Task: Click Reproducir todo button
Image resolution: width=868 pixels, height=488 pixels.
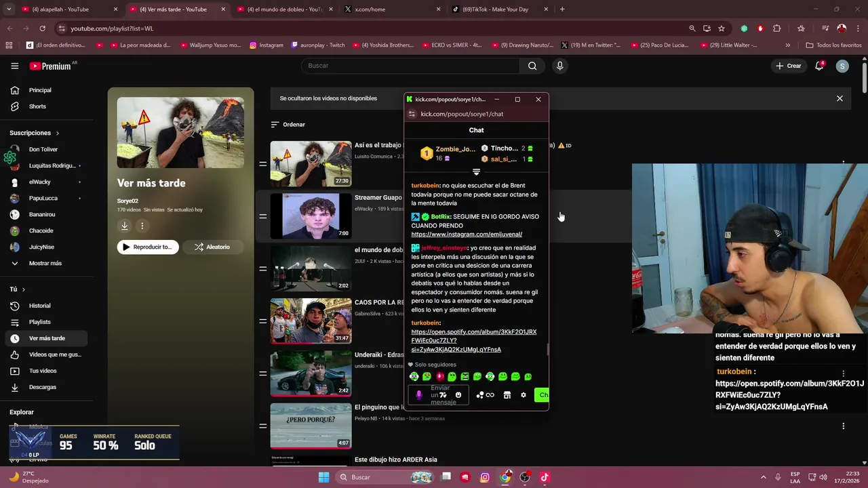Action: coord(148,247)
